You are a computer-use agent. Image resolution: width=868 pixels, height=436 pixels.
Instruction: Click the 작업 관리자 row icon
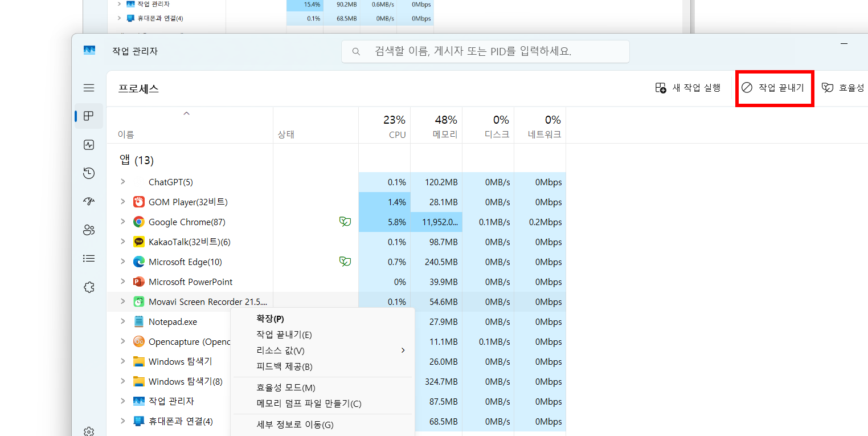coord(139,401)
